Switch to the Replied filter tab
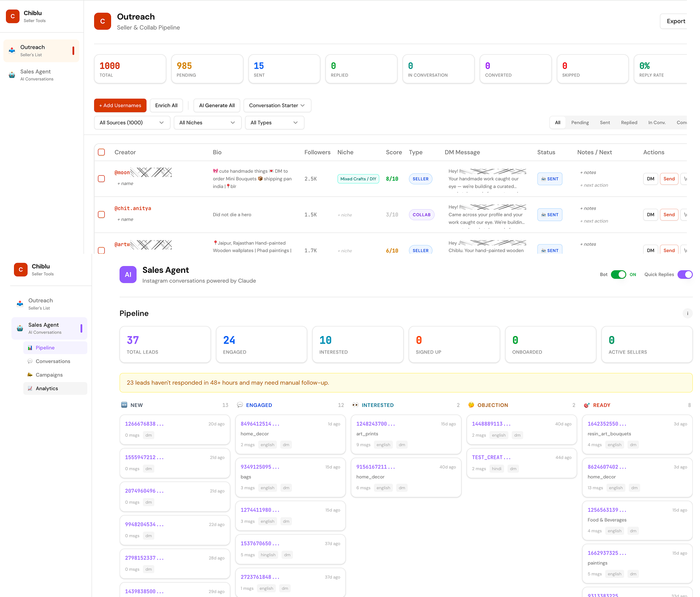This screenshot has width=700, height=597. [629, 123]
